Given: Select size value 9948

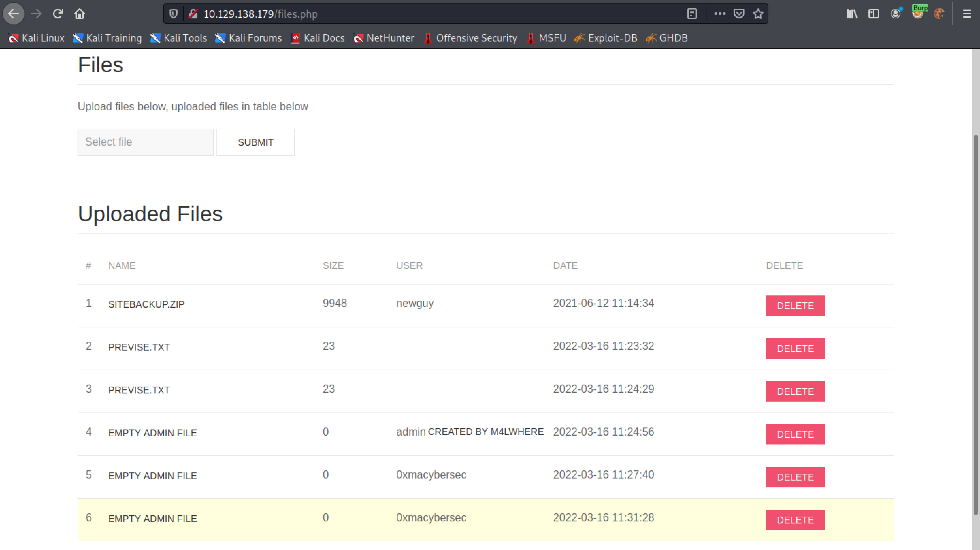Looking at the screenshot, I should (334, 303).
